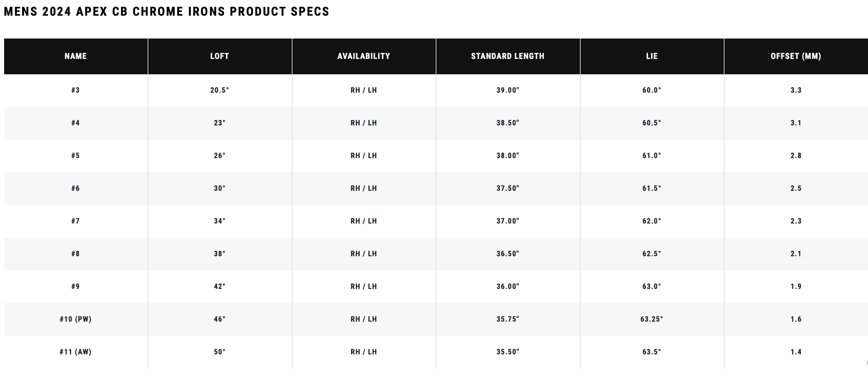Viewport: 868px width, 383px height.
Task: Click the STANDARD LENGTH column header
Action: [x=508, y=56]
